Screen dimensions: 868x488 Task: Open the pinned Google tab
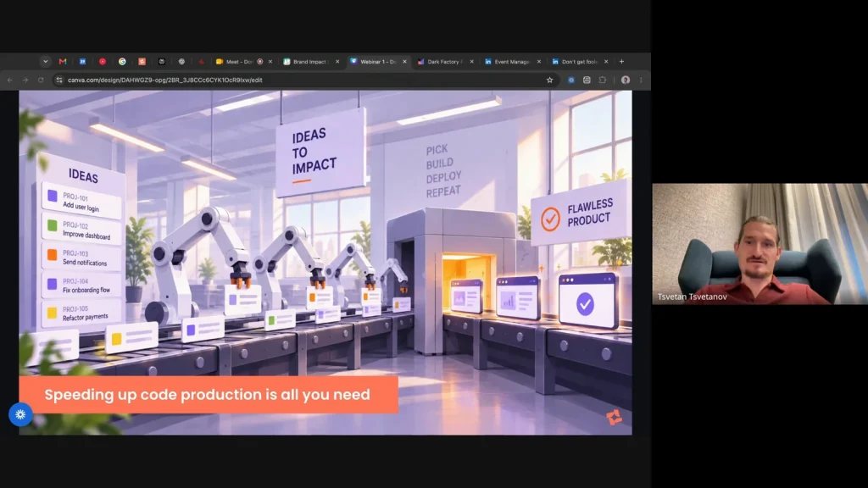coord(122,61)
